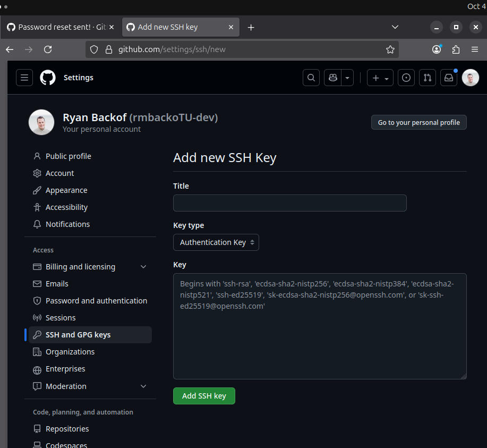
Task: Click the Organizations building icon
Action: click(x=37, y=352)
